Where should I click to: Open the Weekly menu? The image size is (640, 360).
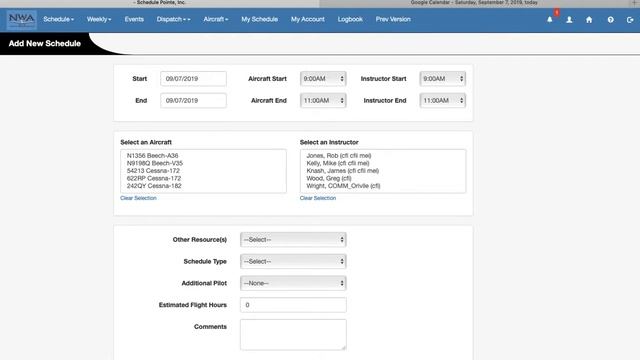pos(99,19)
